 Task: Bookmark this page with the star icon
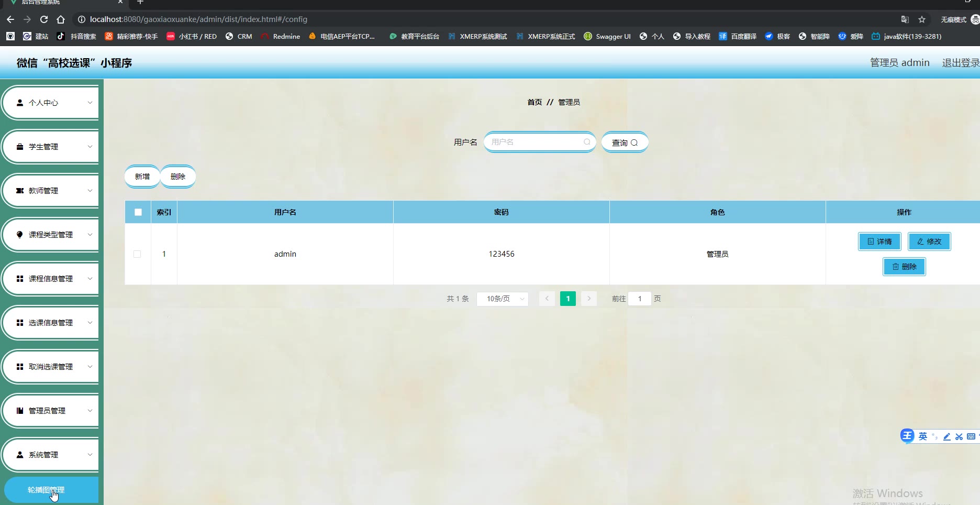point(922,19)
